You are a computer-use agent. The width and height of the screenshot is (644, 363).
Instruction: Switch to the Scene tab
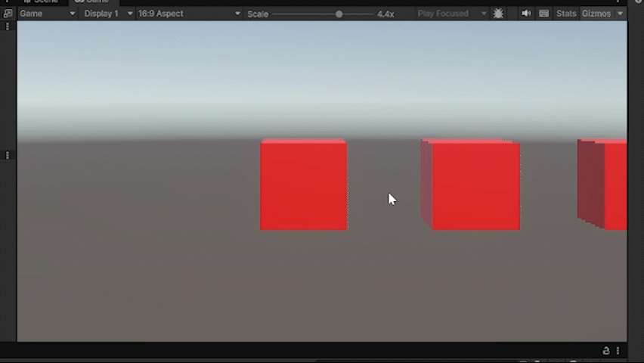tap(42, 2)
